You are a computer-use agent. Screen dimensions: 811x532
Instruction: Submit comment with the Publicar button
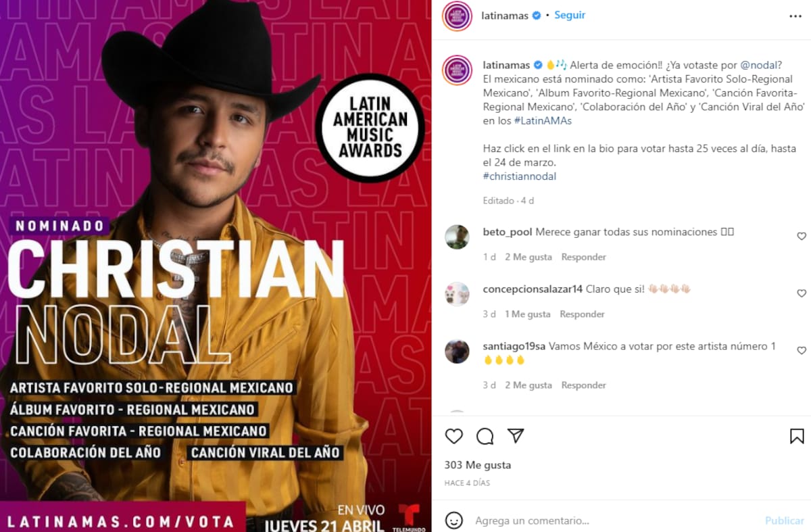(785, 521)
